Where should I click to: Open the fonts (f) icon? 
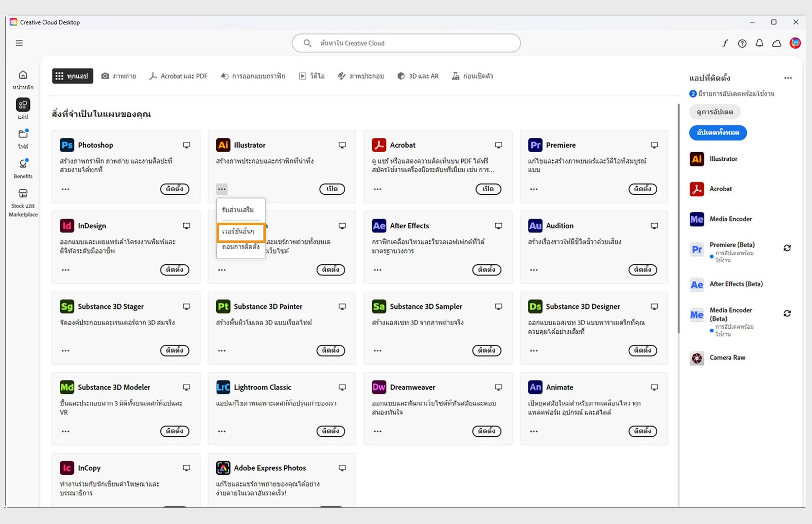[x=725, y=43]
